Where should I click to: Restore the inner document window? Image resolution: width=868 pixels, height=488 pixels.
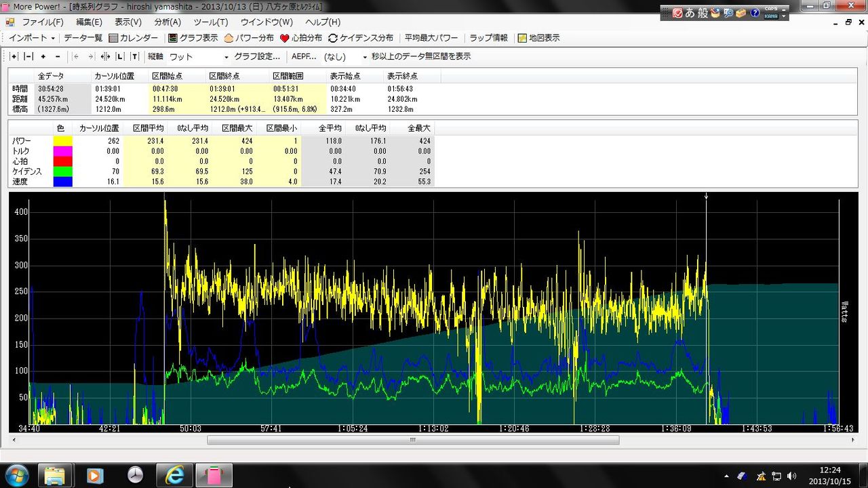(x=848, y=22)
